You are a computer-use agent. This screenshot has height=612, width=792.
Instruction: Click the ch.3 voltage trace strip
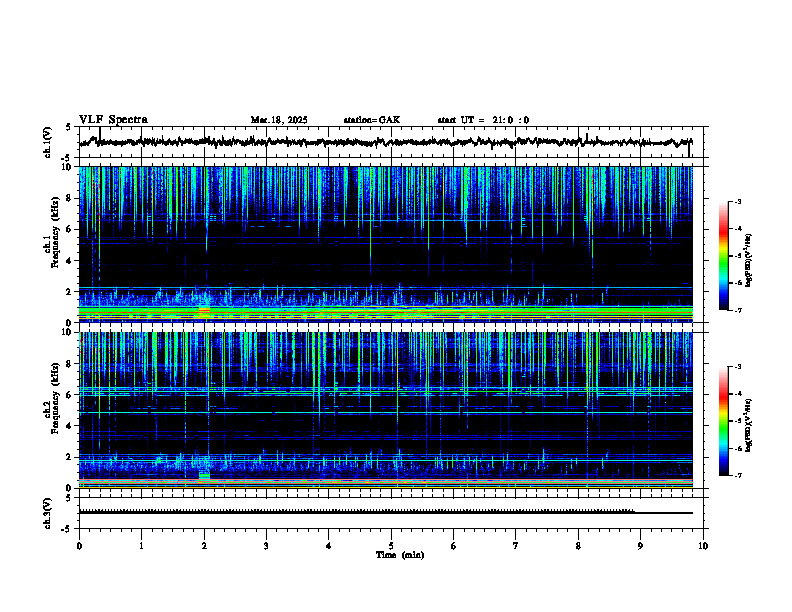(x=385, y=512)
